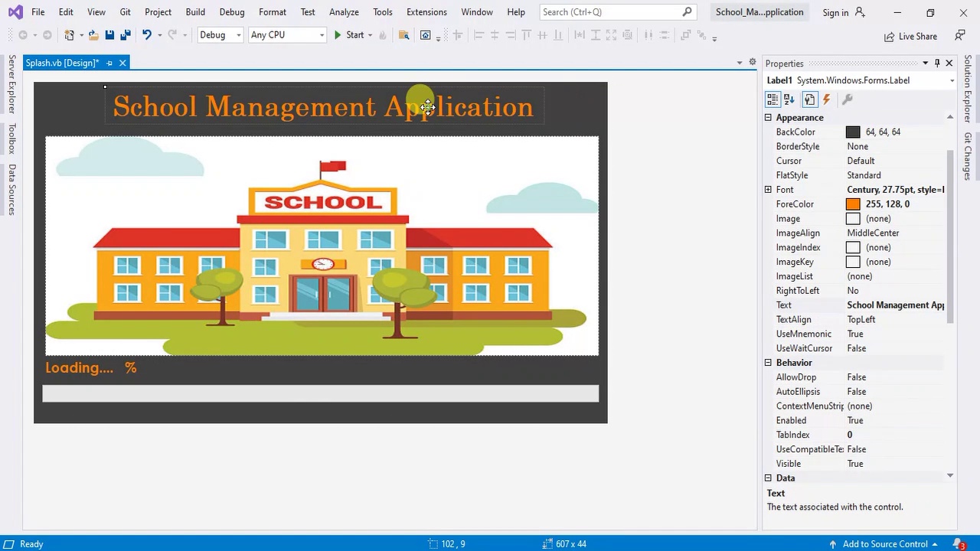This screenshot has width=980, height=551.
Task: Open the Toolbox side tab
Action: point(11,139)
